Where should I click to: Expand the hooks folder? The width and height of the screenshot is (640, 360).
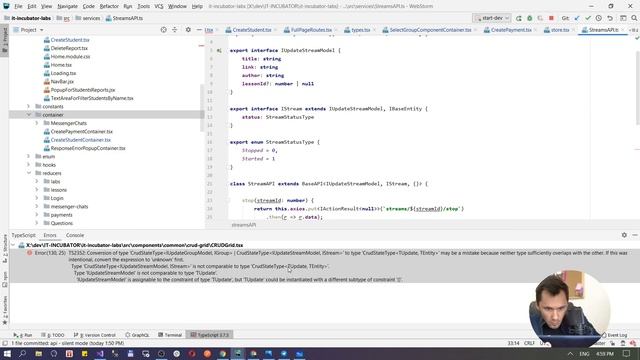point(29,165)
